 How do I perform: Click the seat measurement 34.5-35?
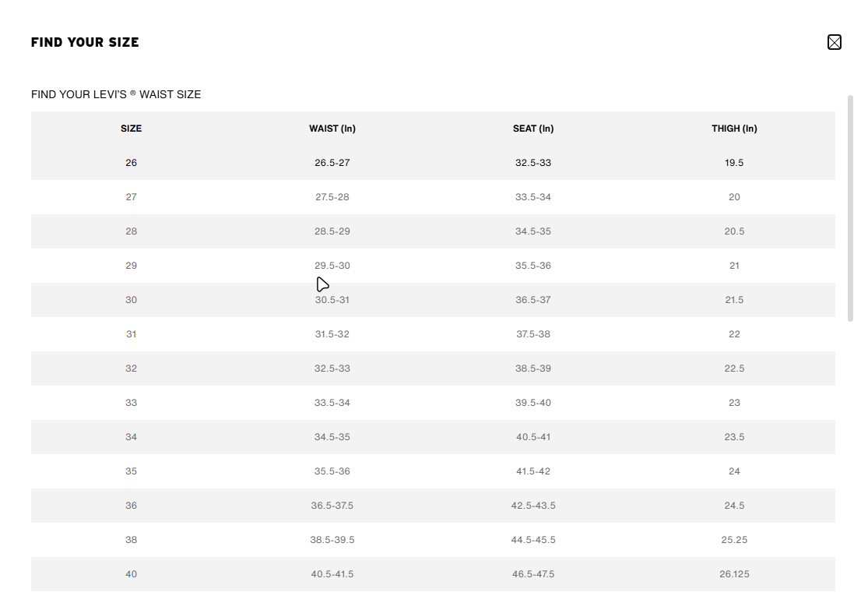pos(533,231)
